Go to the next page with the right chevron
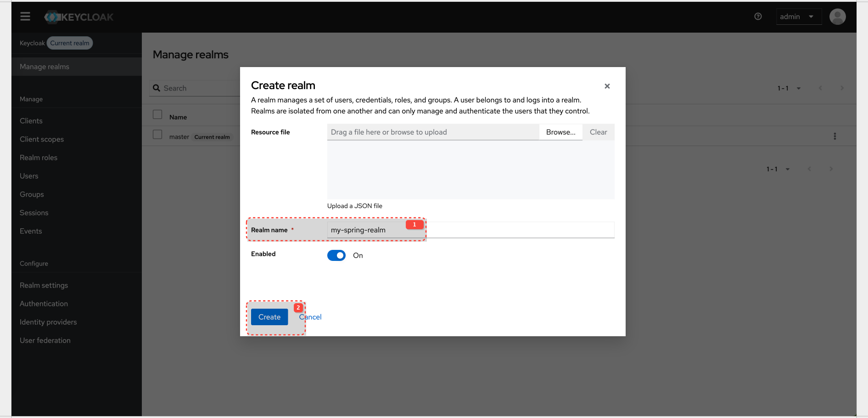Screen dimensions: 868x418 click(x=842, y=88)
